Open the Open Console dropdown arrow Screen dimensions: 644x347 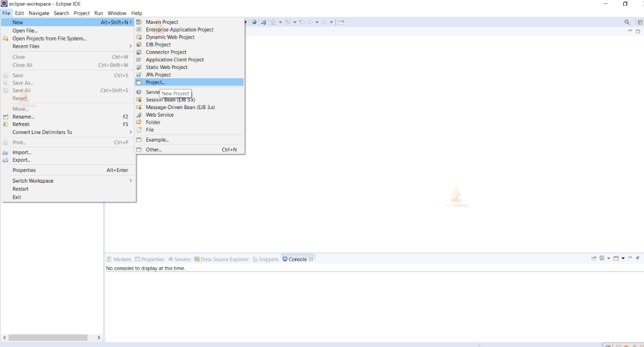623,258
